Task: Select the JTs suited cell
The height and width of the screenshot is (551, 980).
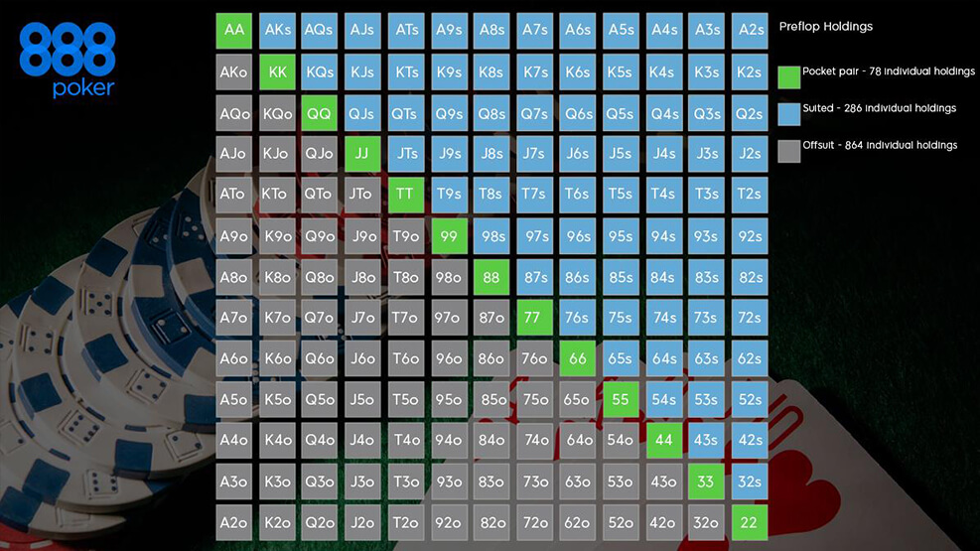Action: coord(406,154)
